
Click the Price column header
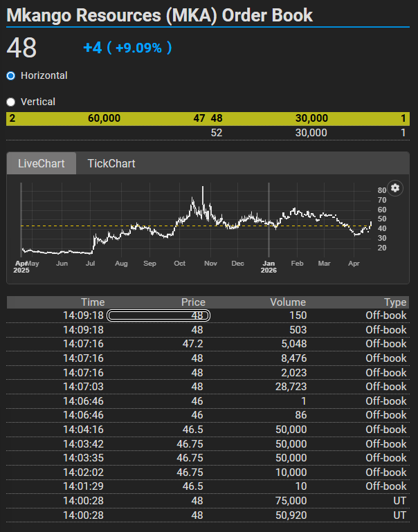[x=193, y=302]
